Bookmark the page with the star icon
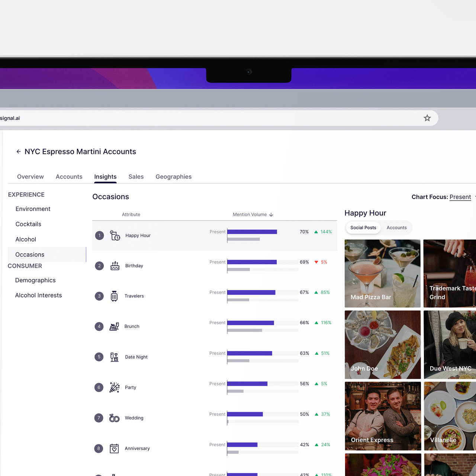The image size is (476, 476). (x=427, y=118)
